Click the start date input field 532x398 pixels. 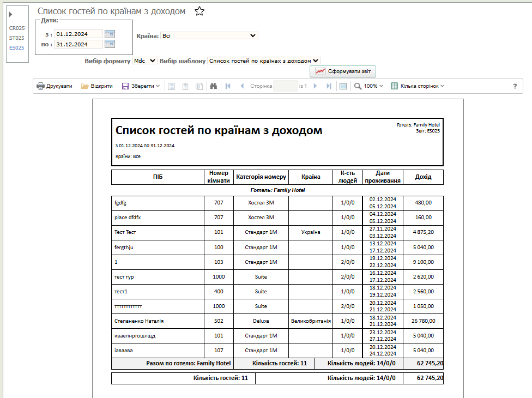pos(78,34)
